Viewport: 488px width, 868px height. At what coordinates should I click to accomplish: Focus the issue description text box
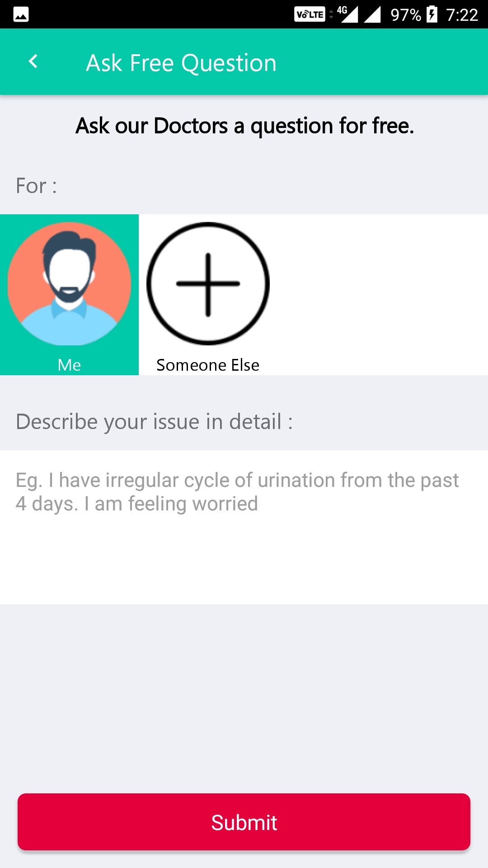[244, 527]
